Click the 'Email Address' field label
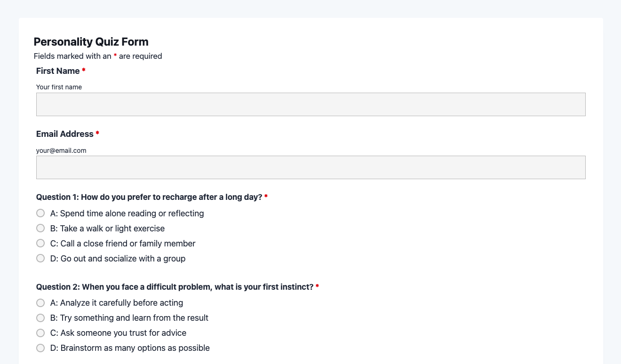Screen dimensions: 621x364 [x=64, y=134]
